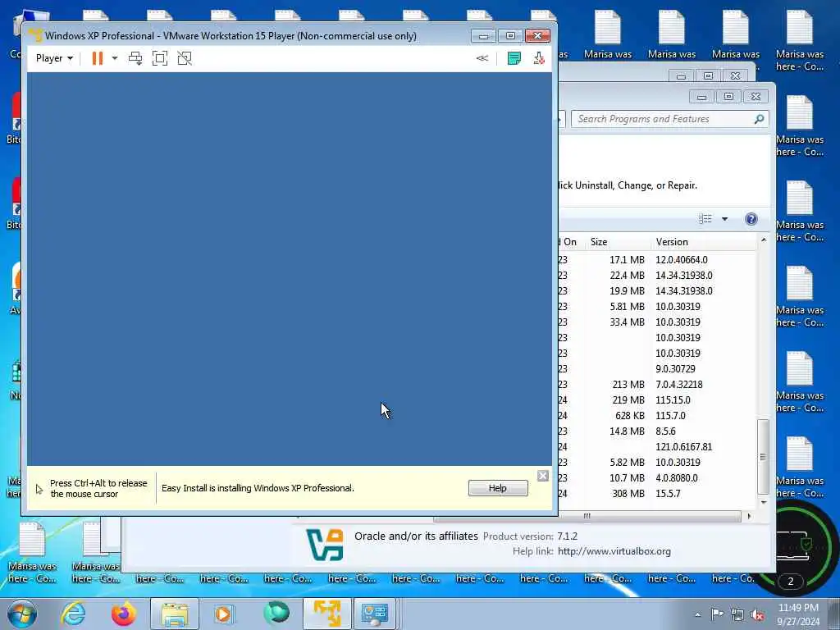Image resolution: width=840 pixels, height=630 pixels.
Task: Collapse the VMware device toolbar chevrons
Action: [482, 58]
